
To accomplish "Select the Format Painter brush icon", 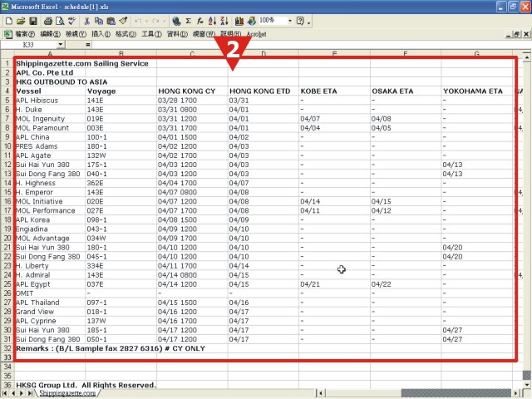I will 123,20.
